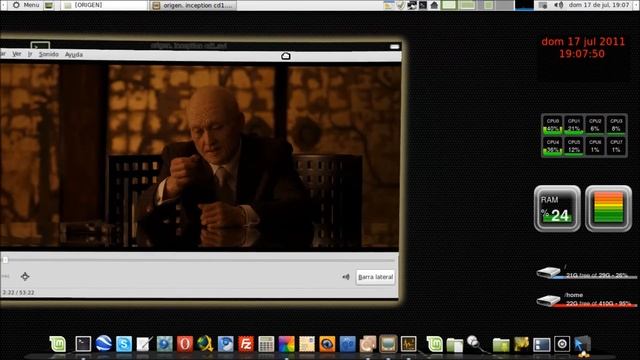This screenshot has height=360, width=640.
Task: Open the Ver menu in video player
Action: coord(16,54)
